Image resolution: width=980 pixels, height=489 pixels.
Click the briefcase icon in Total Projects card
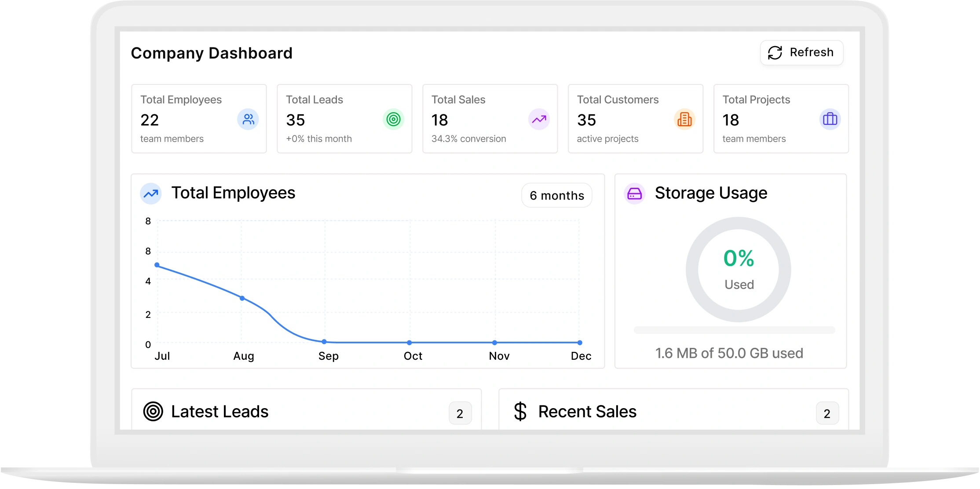point(830,120)
